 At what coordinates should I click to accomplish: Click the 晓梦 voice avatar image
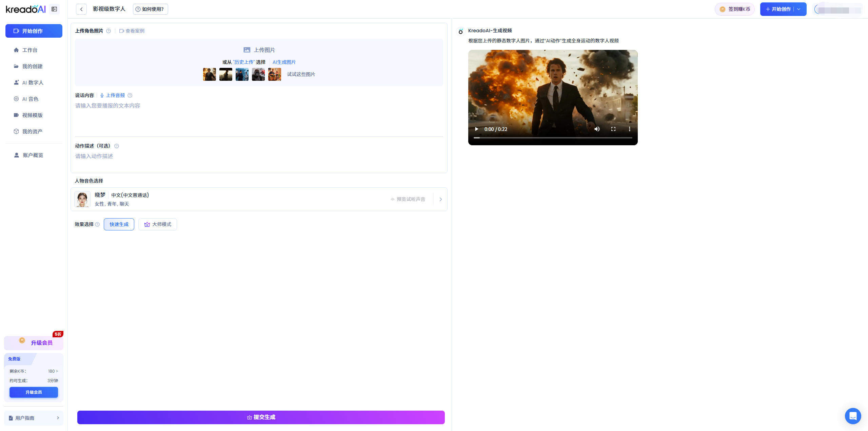pos(82,199)
